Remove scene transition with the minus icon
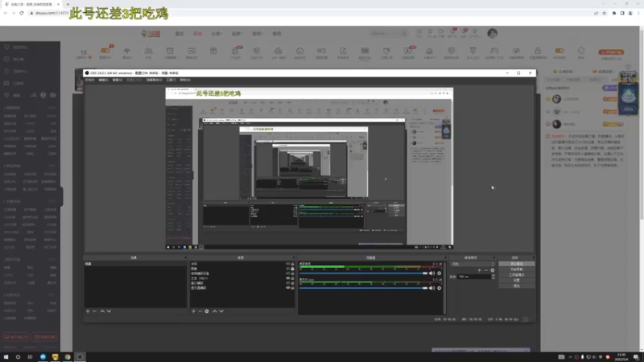 coord(486,270)
